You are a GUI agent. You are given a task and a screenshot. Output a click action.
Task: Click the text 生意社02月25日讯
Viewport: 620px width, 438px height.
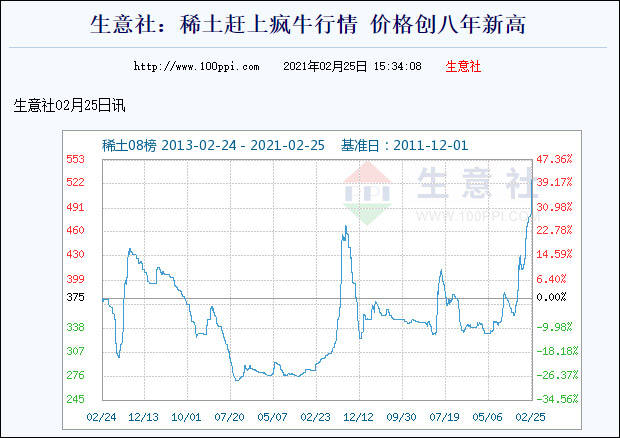[70, 106]
